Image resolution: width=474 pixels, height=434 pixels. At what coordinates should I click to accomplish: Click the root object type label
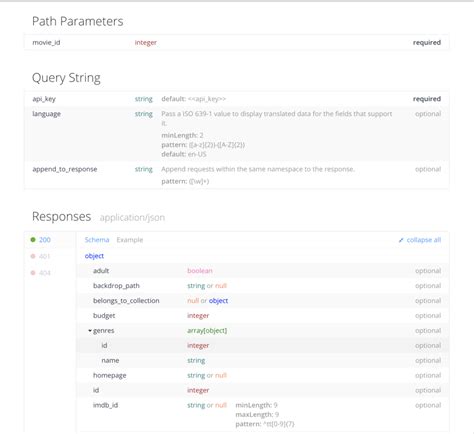(94, 256)
